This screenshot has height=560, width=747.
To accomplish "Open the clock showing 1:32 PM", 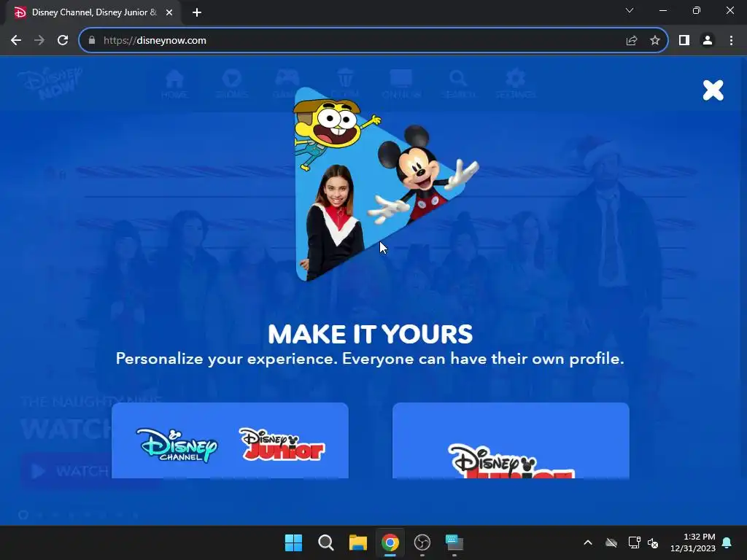I will 693,542.
